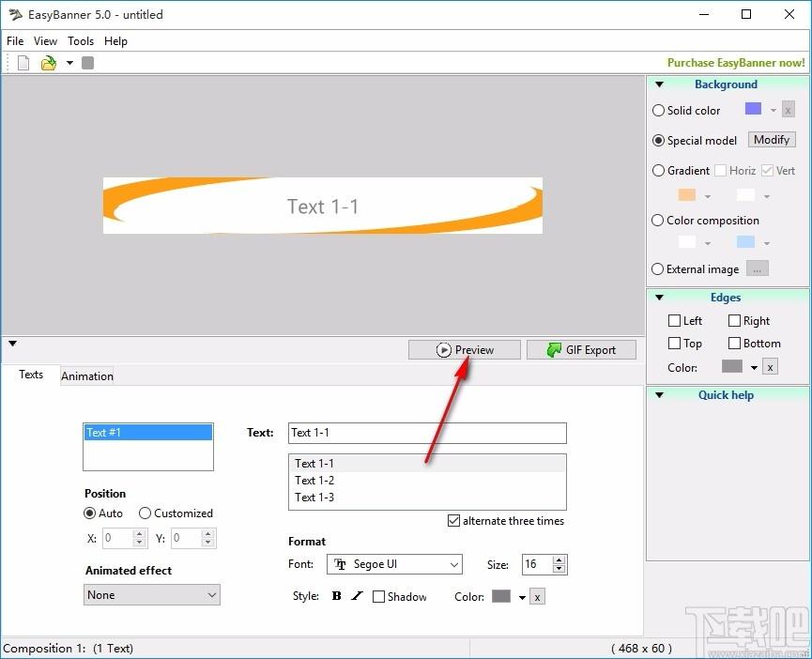This screenshot has width=812, height=659.
Task: Clear the text color with x button
Action: coord(537,597)
